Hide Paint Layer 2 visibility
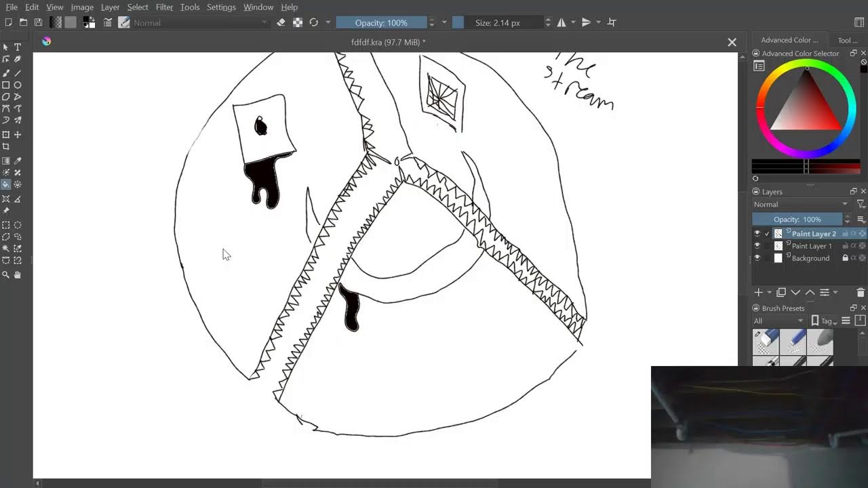868x488 pixels. click(757, 233)
